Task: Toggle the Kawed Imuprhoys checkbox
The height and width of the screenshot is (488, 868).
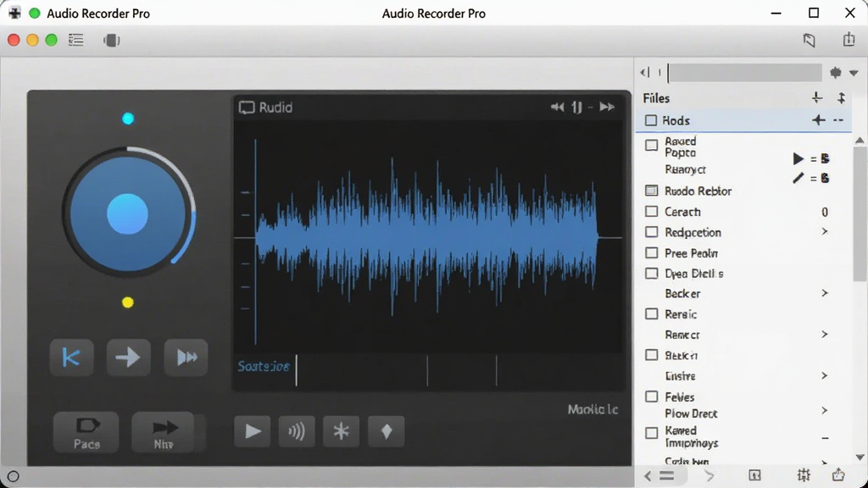Action: tap(652, 433)
